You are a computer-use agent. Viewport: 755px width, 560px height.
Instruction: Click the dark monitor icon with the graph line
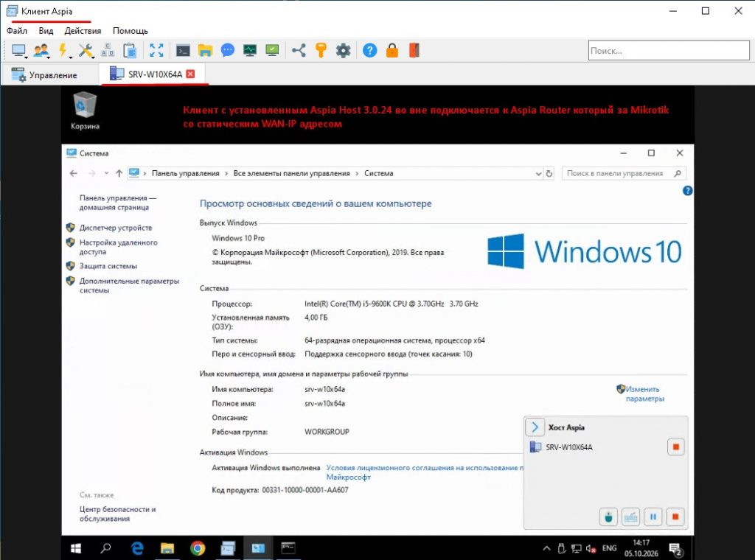[x=250, y=50]
